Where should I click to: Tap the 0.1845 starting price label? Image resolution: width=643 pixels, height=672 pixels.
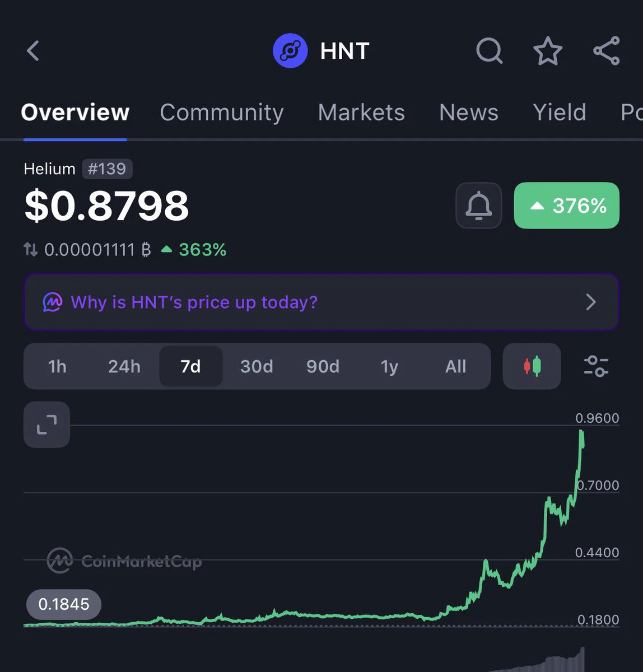click(64, 604)
